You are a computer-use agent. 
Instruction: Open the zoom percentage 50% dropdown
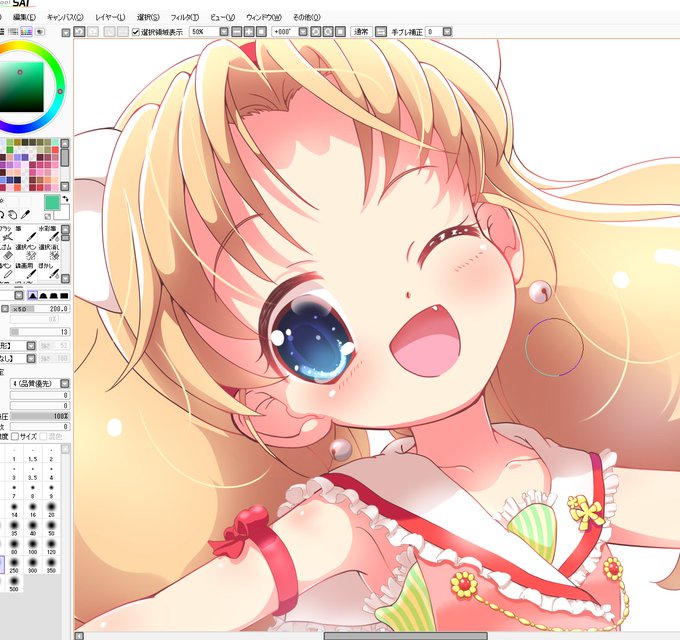point(224,32)
